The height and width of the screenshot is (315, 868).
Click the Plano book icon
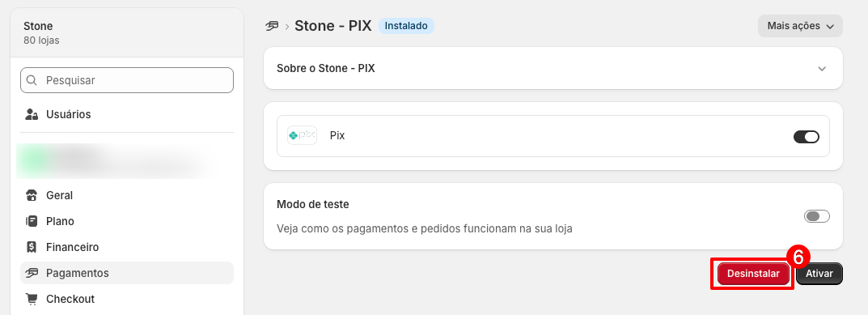[x=32, y=221]
